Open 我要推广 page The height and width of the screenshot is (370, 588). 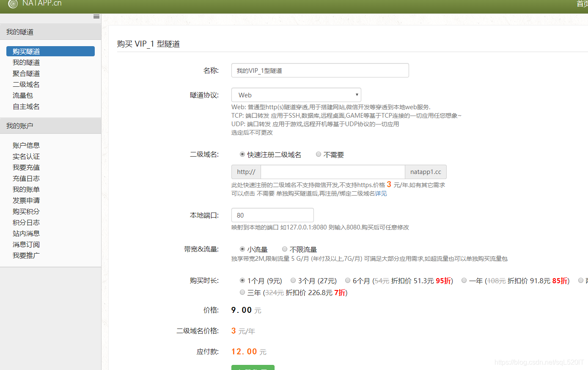26,255
